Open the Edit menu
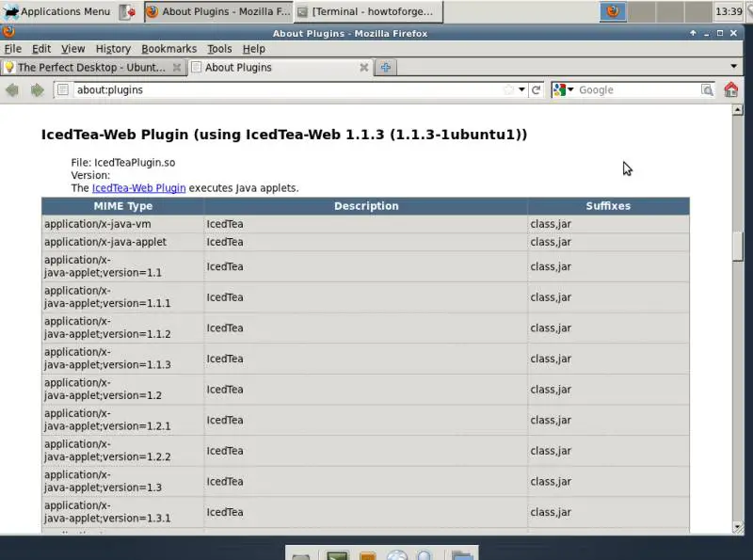The width and height of the screenshot is (753, 560). (x=41, y=49)
